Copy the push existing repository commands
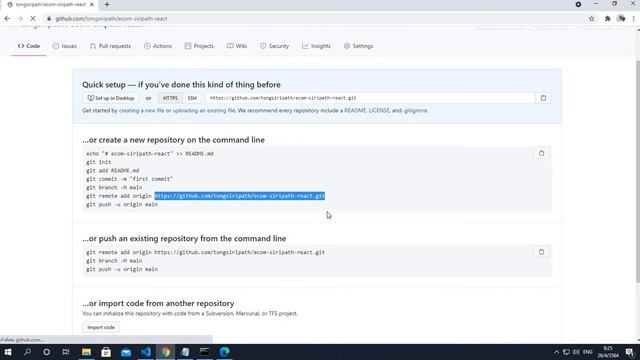 pyautogui.click(x=541, y=252)
